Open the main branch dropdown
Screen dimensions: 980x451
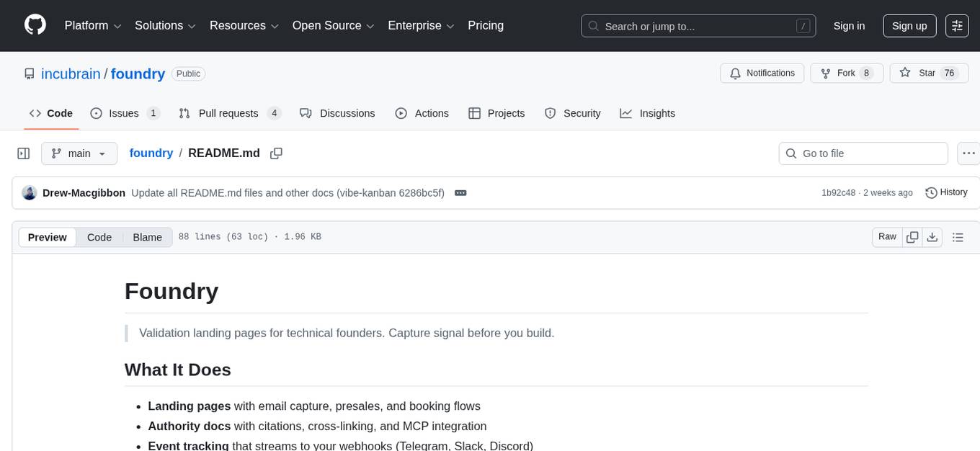(79, 153)
